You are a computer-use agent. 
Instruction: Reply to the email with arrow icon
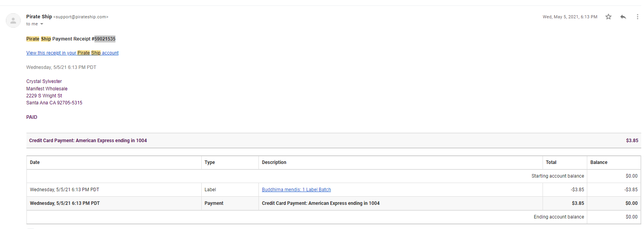[x=623, y=17]
